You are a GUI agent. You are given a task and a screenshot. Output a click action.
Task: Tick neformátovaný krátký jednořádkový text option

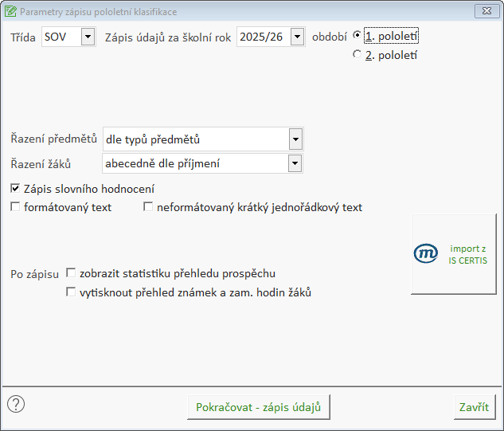click(x=148, y=207)
